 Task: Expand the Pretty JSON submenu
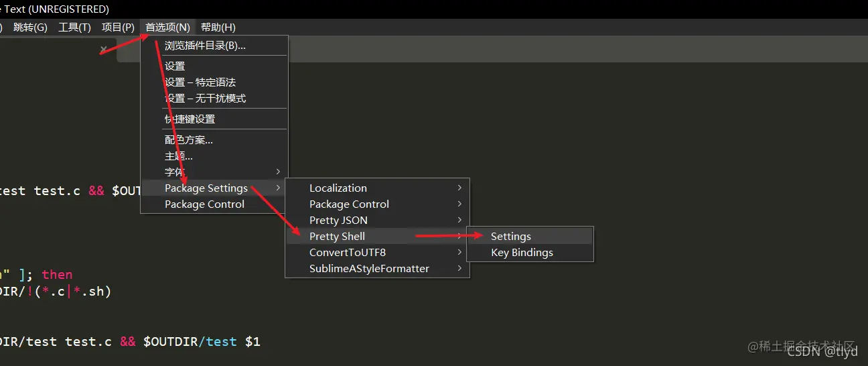(x=377, y=220)
